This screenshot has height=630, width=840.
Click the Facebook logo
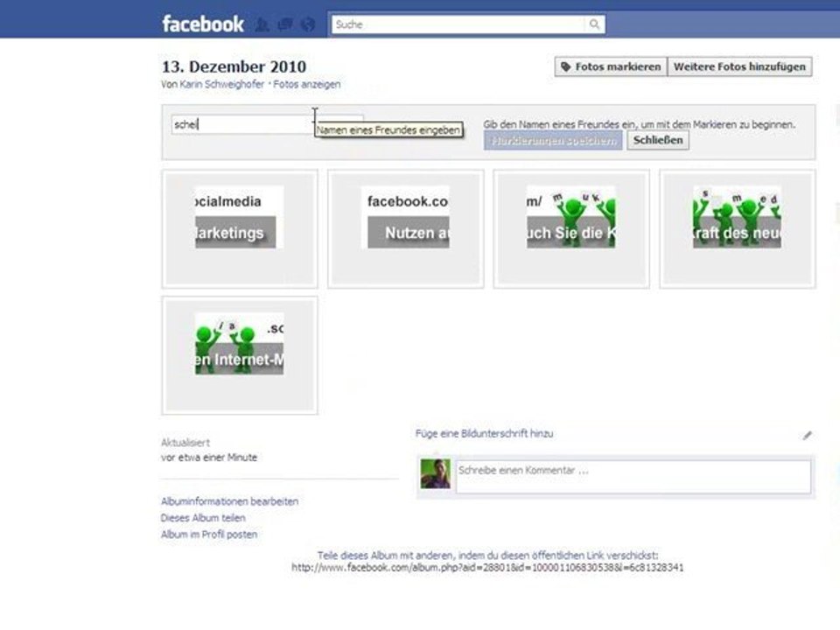pos(203,24)
